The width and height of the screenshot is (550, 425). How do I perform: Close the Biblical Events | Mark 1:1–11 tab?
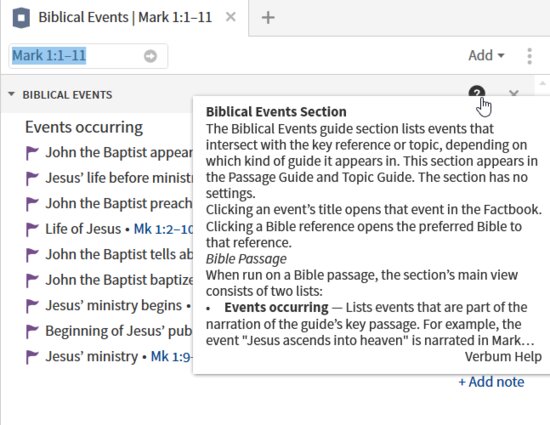(x=230, y=17)
